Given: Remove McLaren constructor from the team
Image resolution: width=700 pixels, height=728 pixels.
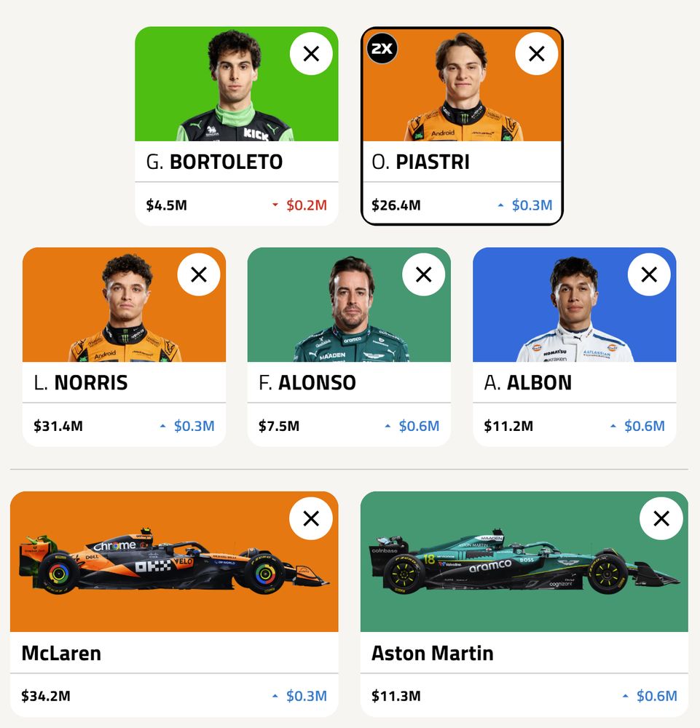Looking at the screenshot, I should coord(311,519).
